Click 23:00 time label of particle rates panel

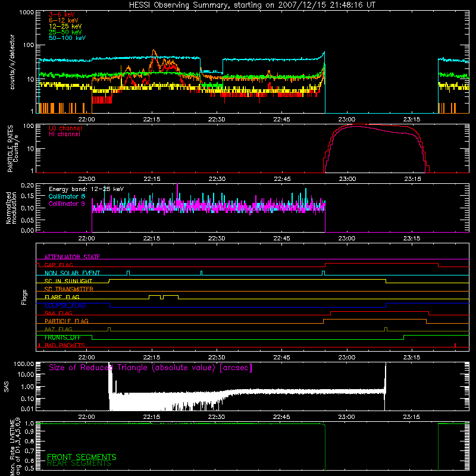(347, 179)
